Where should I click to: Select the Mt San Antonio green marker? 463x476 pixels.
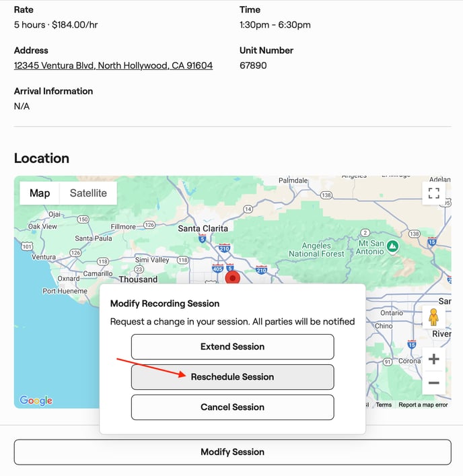(394, 247)
